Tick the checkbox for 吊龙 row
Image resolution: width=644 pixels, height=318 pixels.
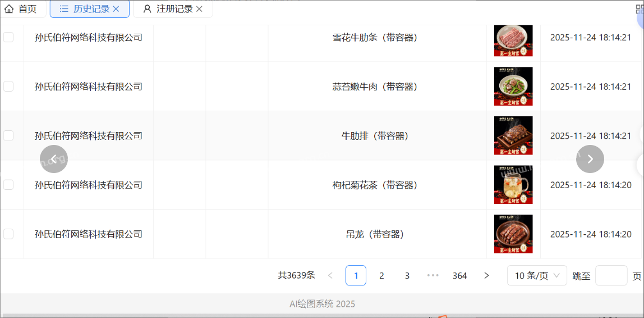8,234
